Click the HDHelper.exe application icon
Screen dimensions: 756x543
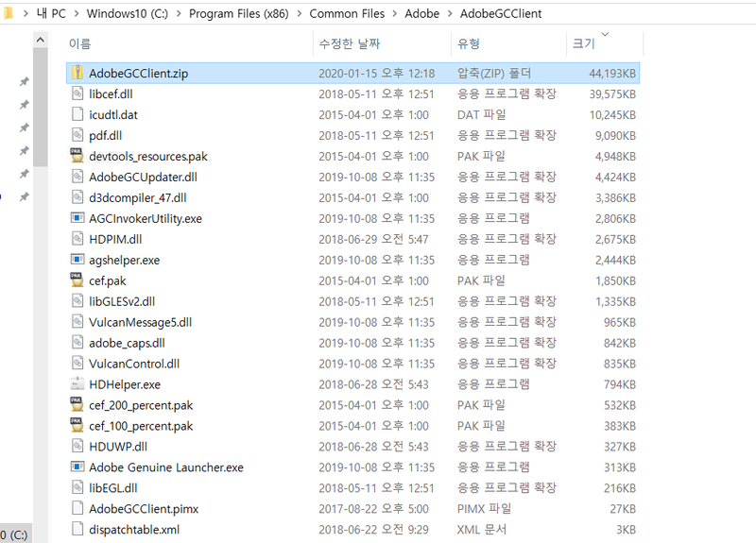point(77,383)
